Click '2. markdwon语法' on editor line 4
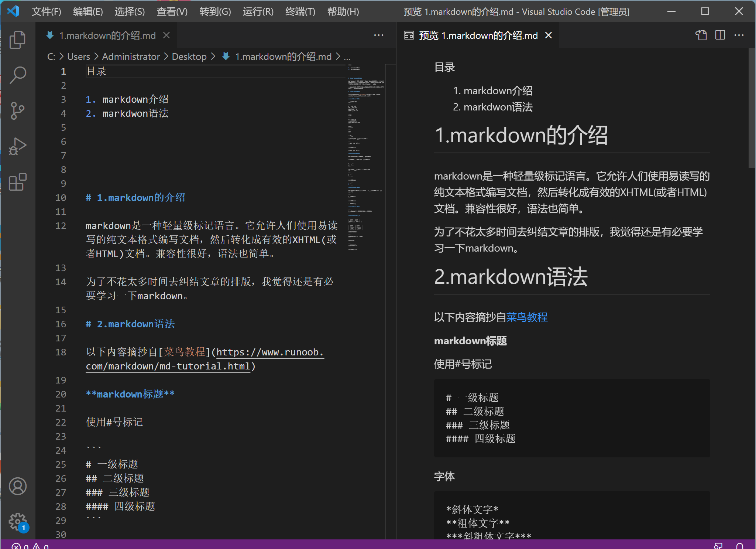The width and height of the screenshot is (756, 549). pos(127,113)
